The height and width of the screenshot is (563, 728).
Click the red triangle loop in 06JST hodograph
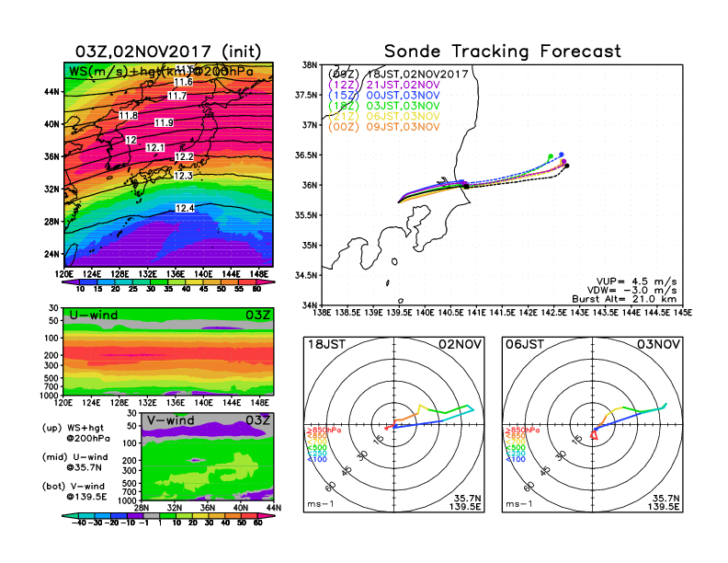tap(594, 435)
